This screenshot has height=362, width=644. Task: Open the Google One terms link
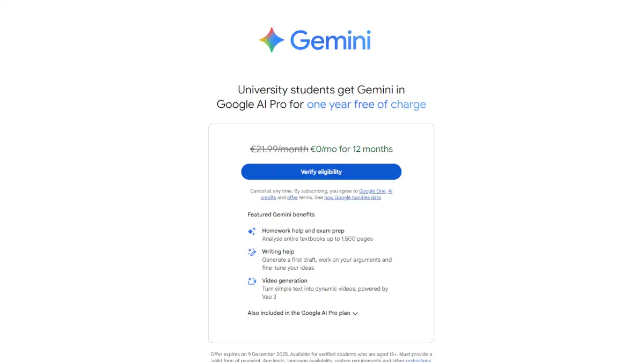[x=372, y=191]
